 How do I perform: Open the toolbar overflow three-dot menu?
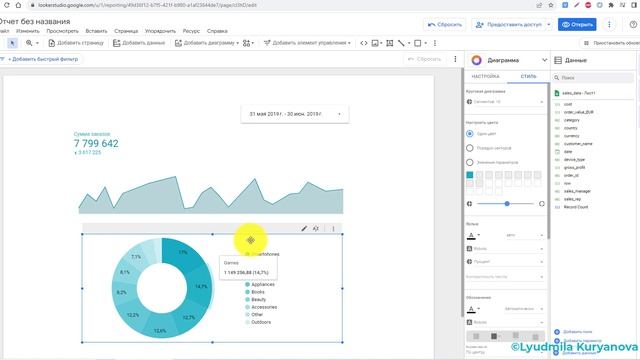click(x=435, y=43)
